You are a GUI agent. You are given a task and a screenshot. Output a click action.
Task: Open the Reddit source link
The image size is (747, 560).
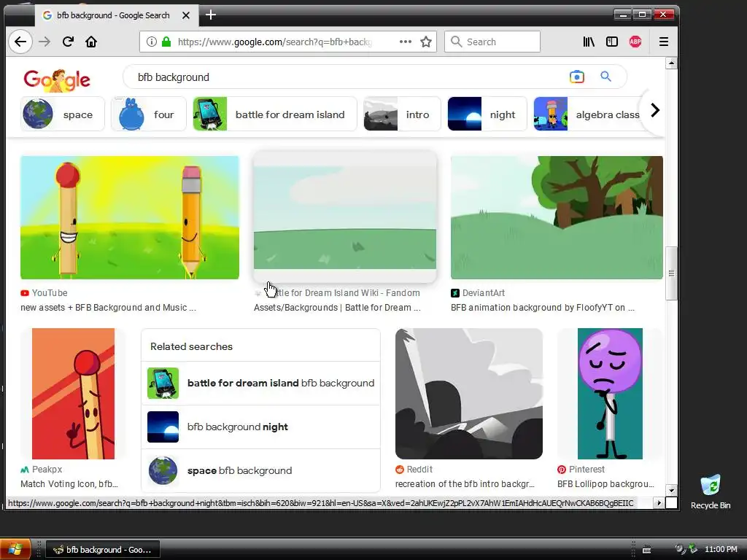(414, 469)
